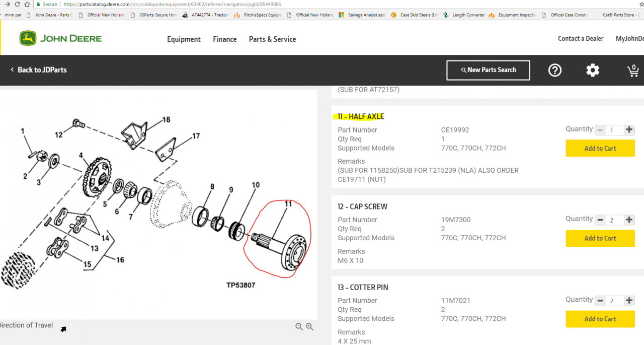This screenshot has width=644, height=345.
Task: Open Contact a Dealer link
Action: click(581, 38)
